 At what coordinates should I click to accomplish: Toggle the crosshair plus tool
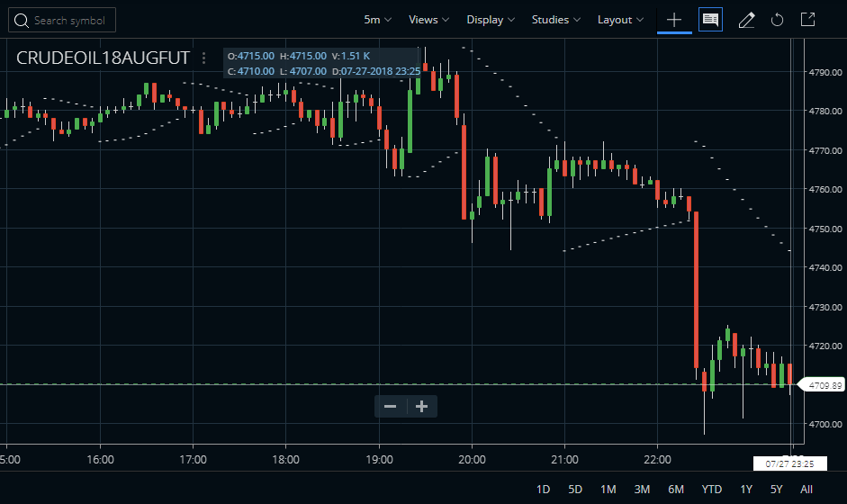click(674, 20)
